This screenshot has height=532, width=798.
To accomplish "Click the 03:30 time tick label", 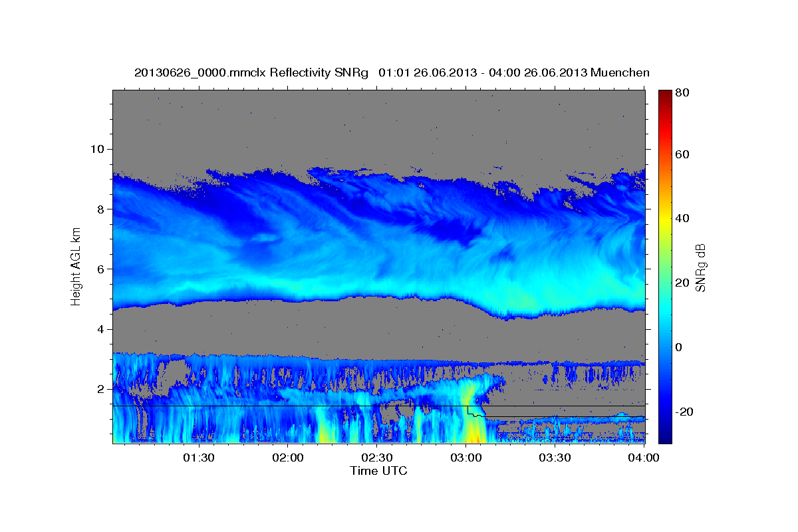I will 555,458.
